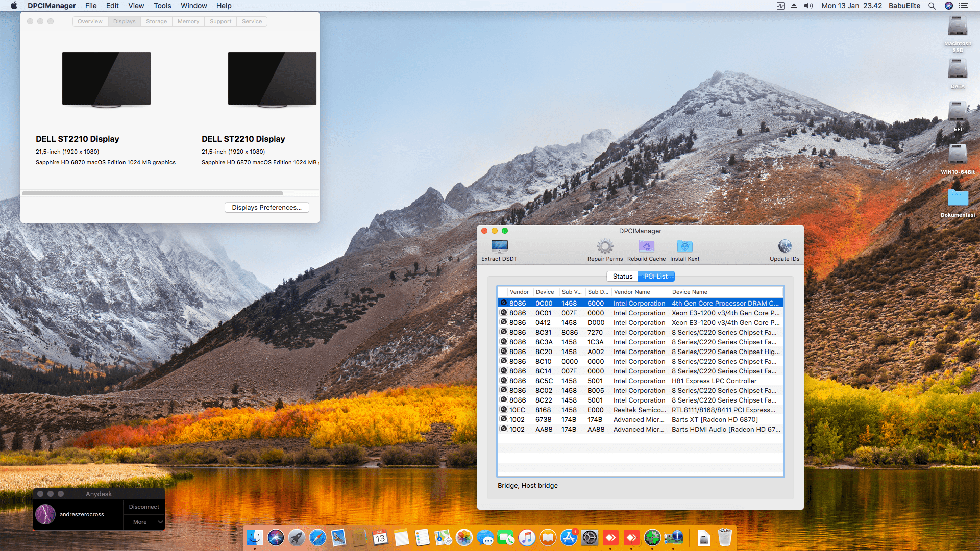Sort table by Vendor Name column header
The height and width of the screenshot is (551, 980).
pyautogui.click(x=632, y=292)
